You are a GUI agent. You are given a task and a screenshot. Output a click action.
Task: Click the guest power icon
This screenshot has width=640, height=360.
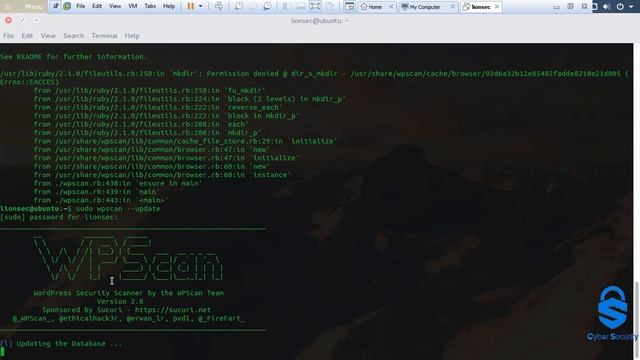(x=620, y=7)
